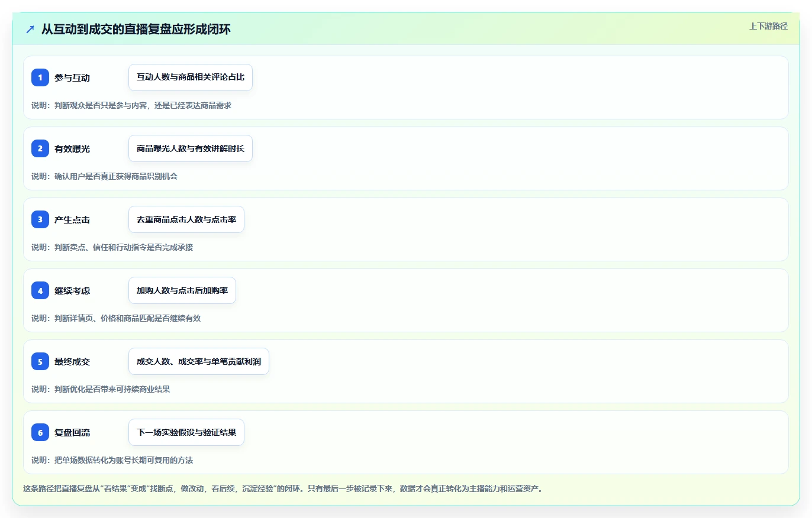The image size is (812, 518).
Task: Click the note 把单场数据转化为账号长期可复用的方法
Action: (124, 460)
